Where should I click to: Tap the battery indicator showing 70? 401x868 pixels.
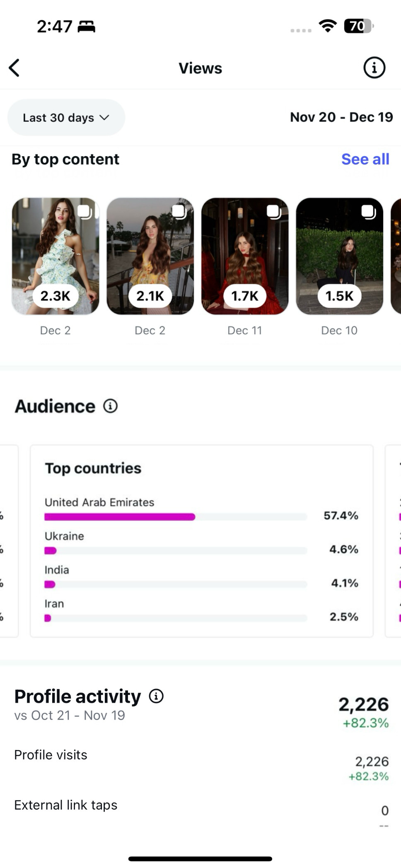point(358,26)
